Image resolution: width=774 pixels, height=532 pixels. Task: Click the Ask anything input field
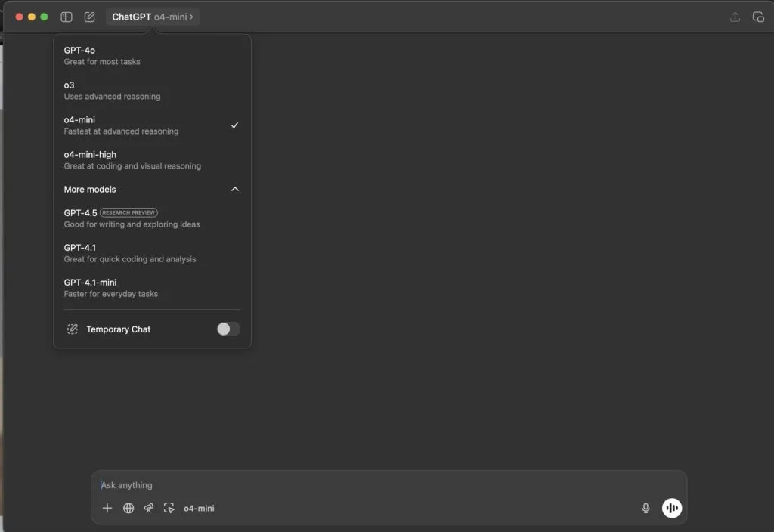(x=378, y=485)
